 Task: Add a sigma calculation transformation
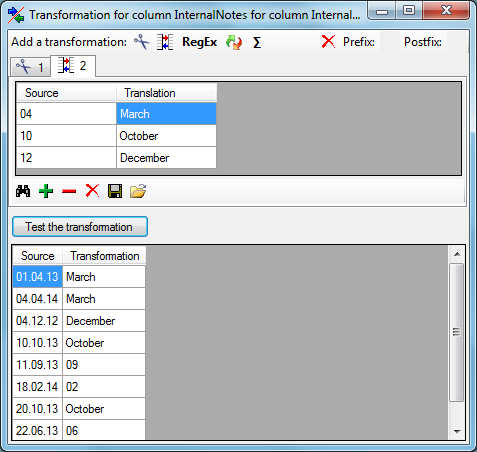pos(257,42)
